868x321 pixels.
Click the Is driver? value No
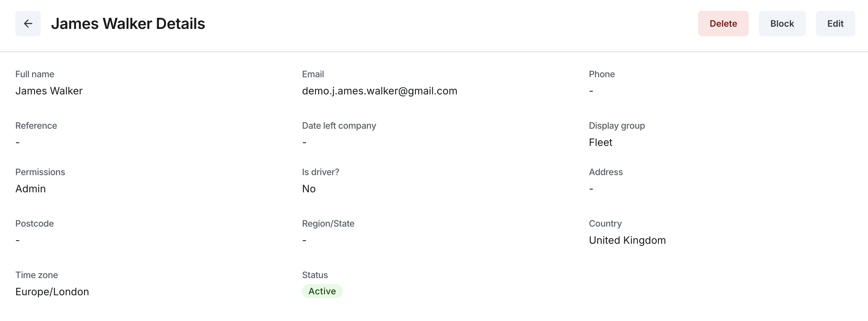click(309, 189)
